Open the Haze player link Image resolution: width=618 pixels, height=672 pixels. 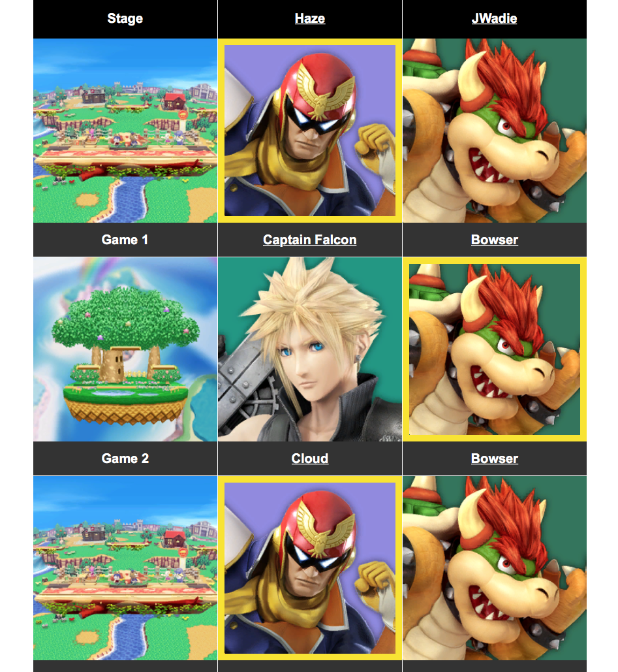click(309, 18)
